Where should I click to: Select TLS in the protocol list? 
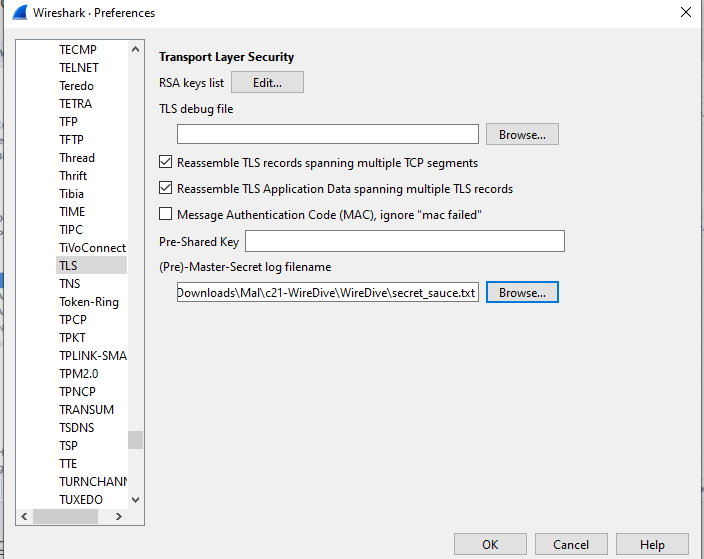click(x=68, y=266)
